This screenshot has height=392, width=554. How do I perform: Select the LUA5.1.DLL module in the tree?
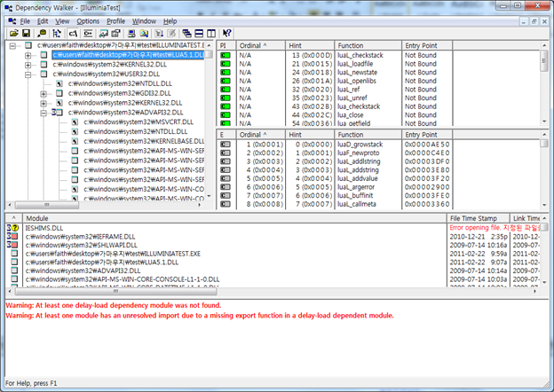(128, 55)
